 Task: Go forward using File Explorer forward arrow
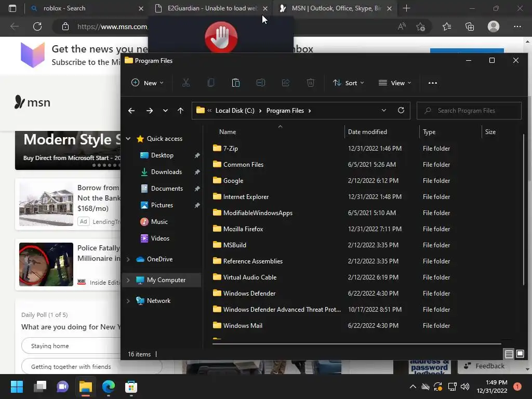(x=149, y=111)
